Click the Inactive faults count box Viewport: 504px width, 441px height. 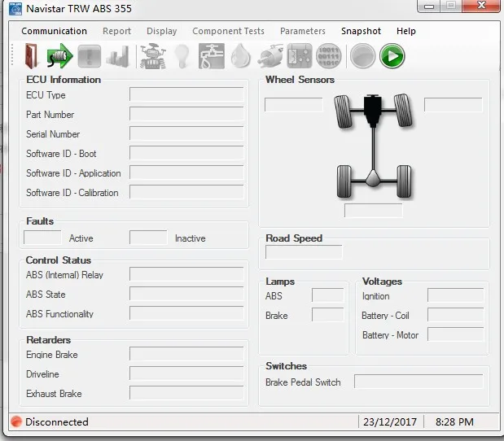(x=148, y=238)
